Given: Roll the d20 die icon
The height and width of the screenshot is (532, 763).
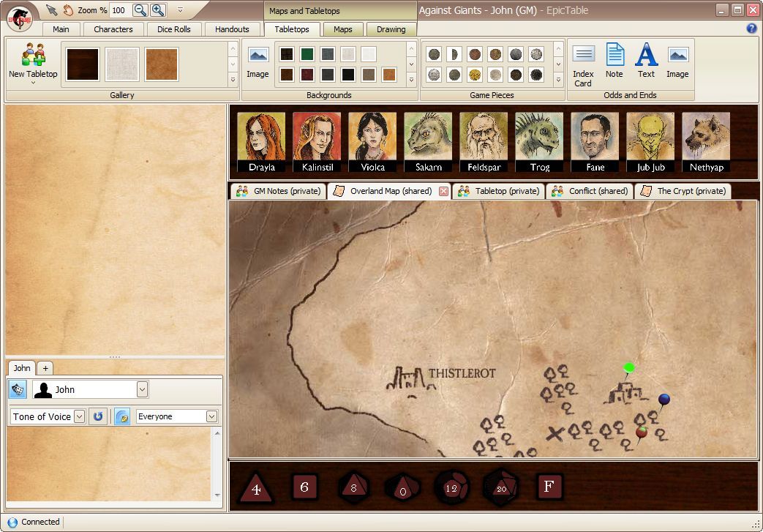Looking at the screenshot, I should [x=500, y=487].
